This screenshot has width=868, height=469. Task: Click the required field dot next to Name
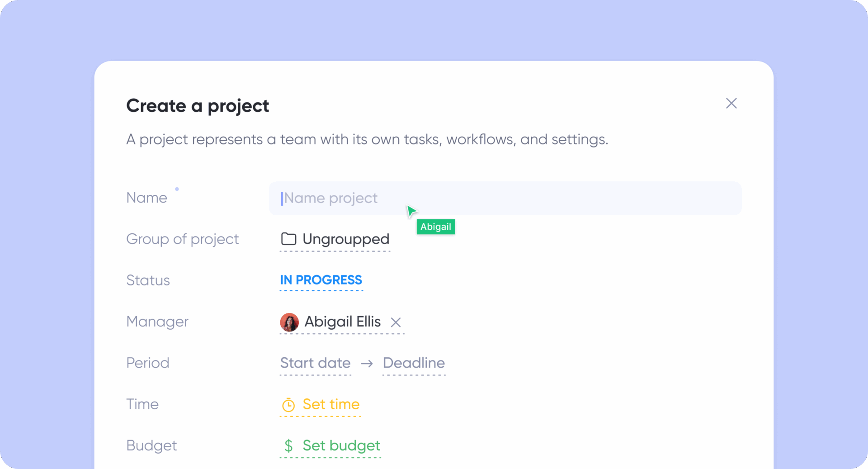(x=177, y=189)
